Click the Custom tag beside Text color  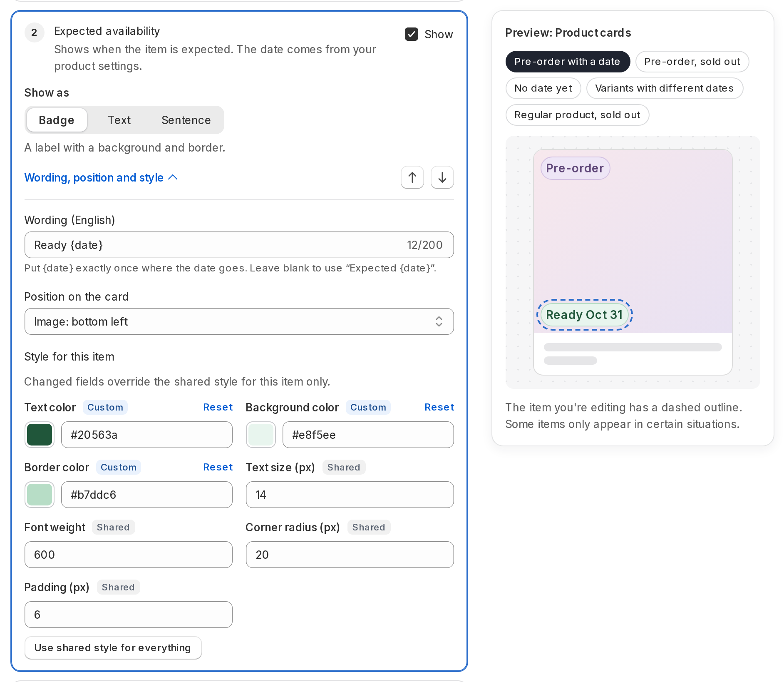coord(105,407)
